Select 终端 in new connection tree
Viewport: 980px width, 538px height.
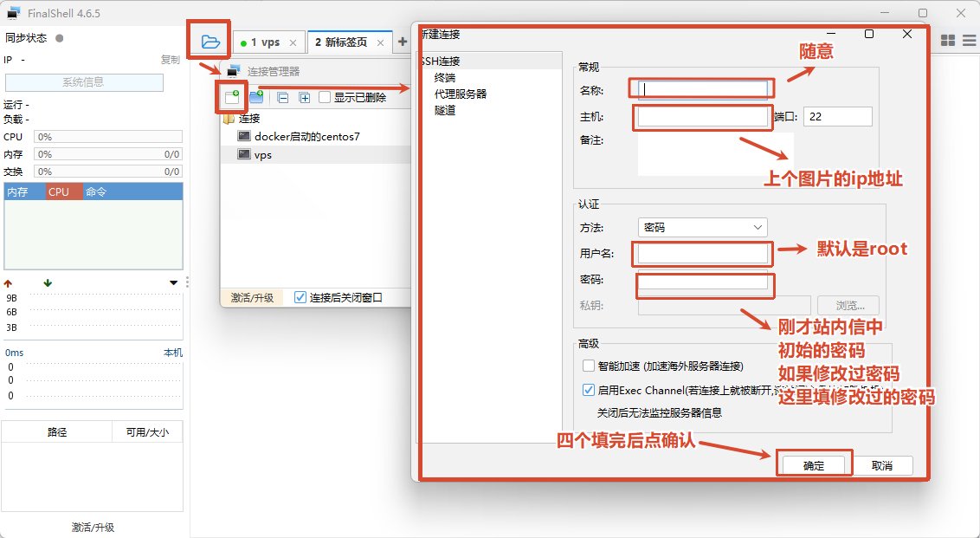click(x=445, y=78)
